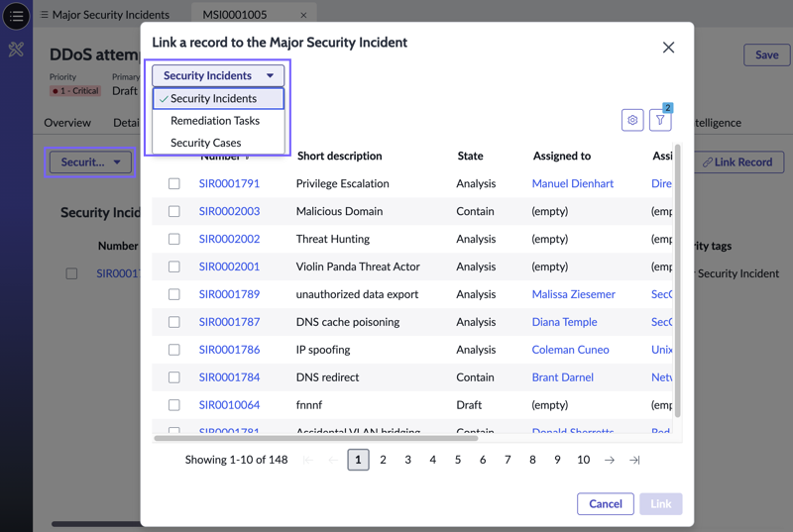Open assignee Diana Temple

(564, 322)
